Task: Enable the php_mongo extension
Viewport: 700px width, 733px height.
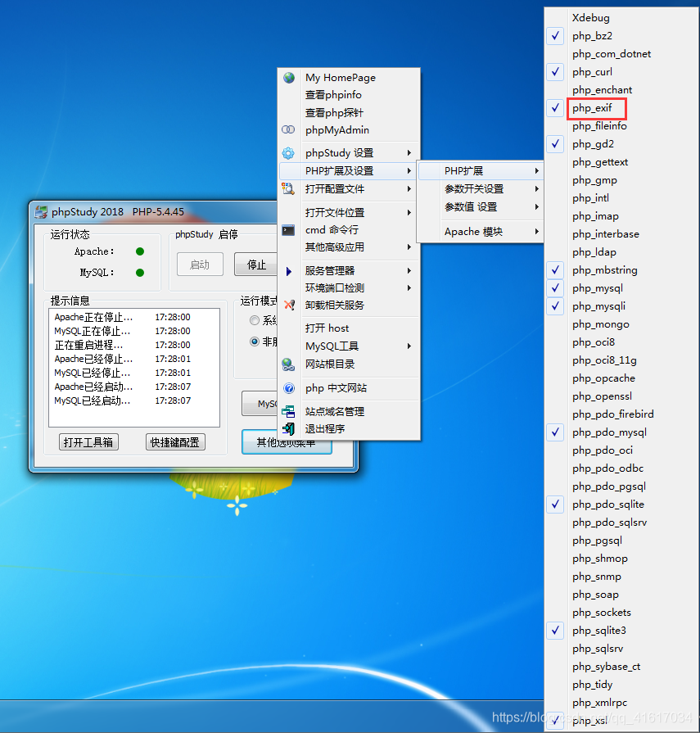Action: click(621, 324)
